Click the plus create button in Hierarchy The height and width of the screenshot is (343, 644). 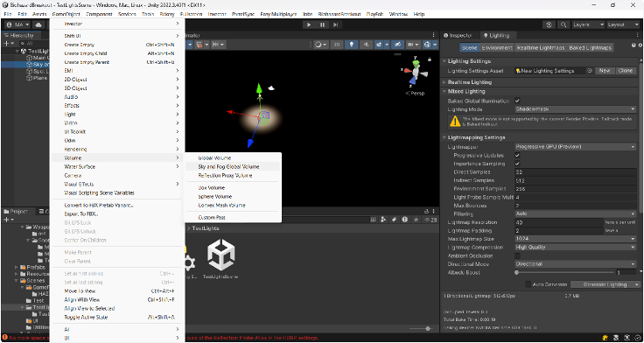pos(8,43)
